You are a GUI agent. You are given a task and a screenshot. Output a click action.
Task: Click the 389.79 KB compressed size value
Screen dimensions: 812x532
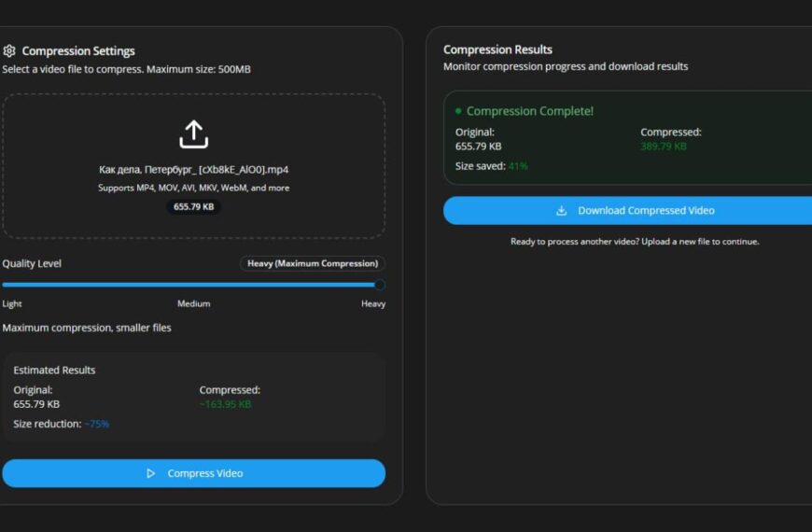pos(664,147)
